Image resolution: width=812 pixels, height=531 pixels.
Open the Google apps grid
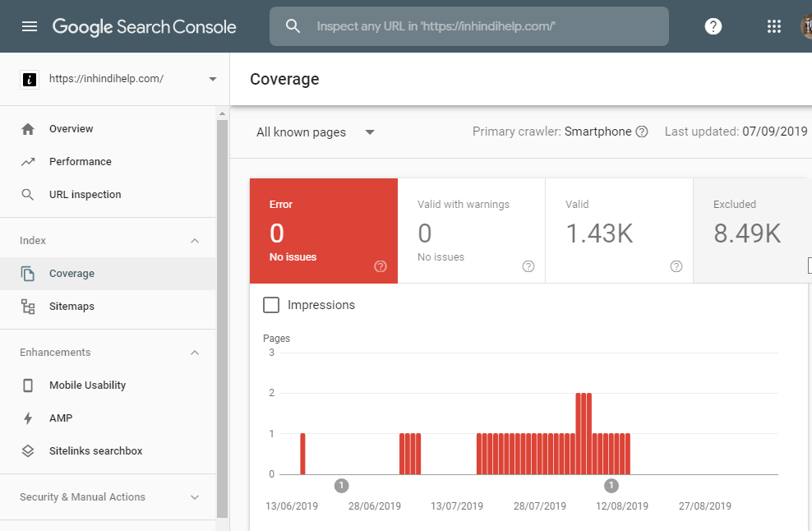coord(773,26)
